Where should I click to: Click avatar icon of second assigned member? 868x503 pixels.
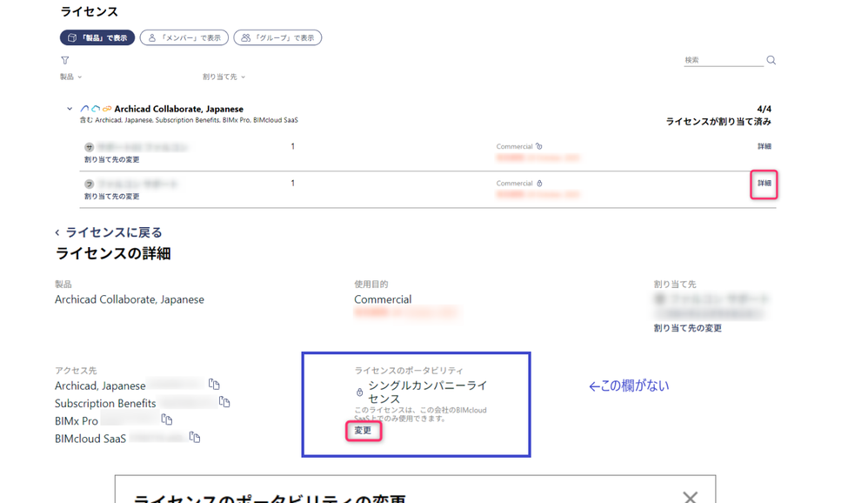click(x=89, y=184)
